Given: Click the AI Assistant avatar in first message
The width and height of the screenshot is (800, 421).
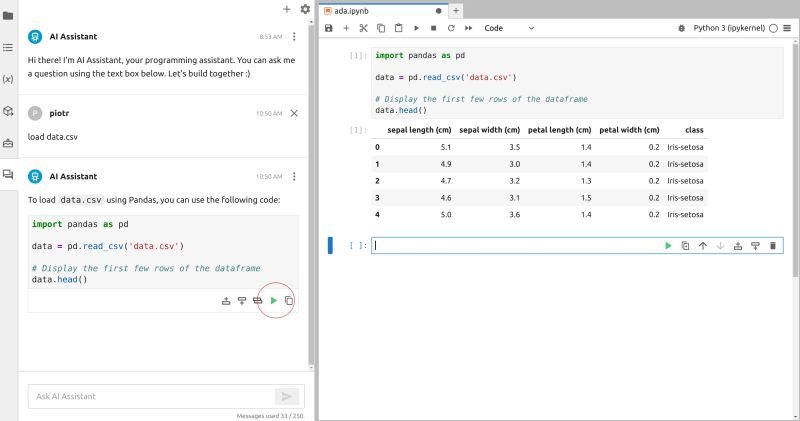Looking at the screenshot, I should click(x=35, y=37).
